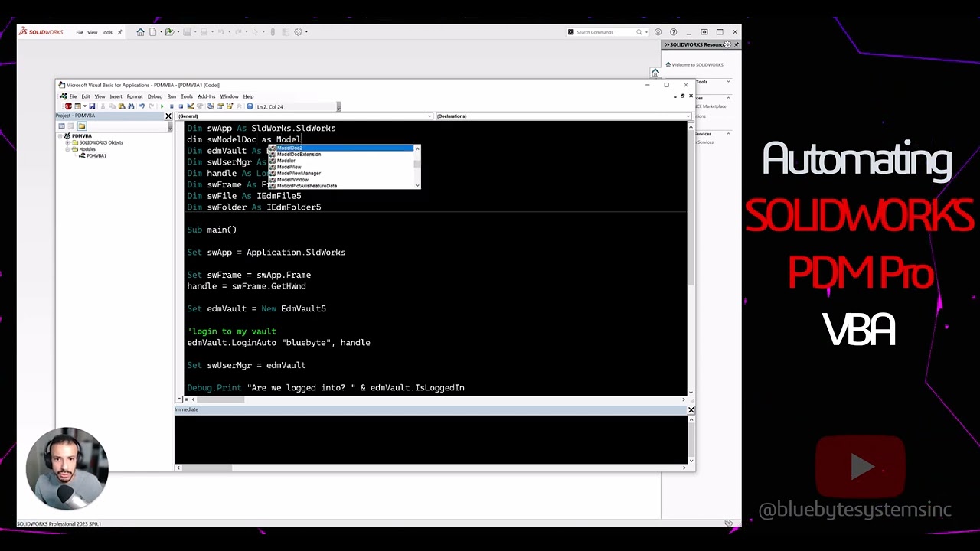
Task: Open the VBA Window menu
Action: (x=229, y=96)
